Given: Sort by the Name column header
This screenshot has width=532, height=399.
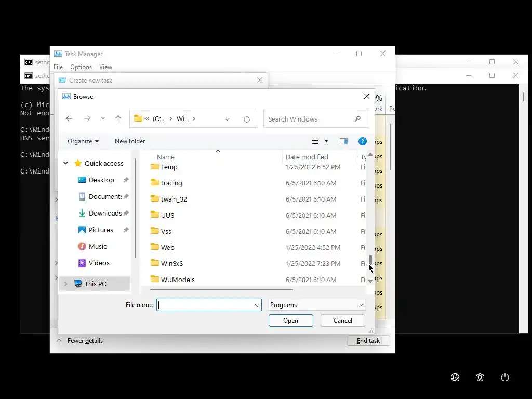Looking at the screenshot, I should [x=166, y=157].
